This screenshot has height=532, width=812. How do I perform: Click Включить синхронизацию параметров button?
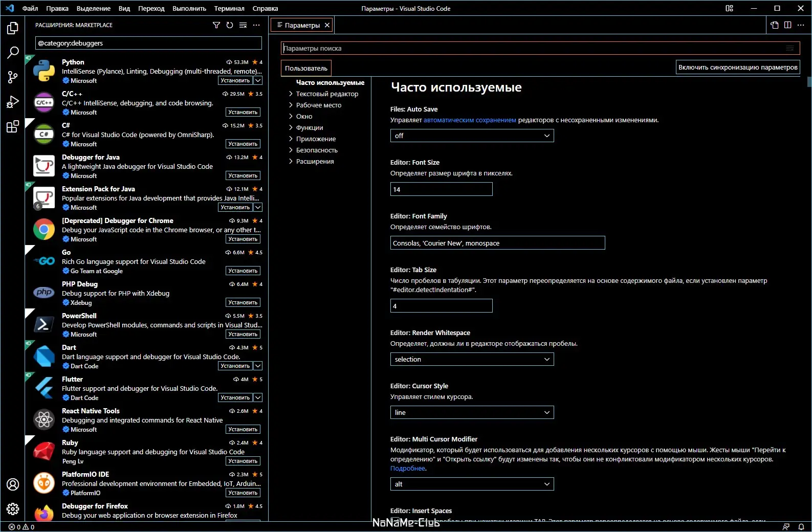click(x=738, y=67)
